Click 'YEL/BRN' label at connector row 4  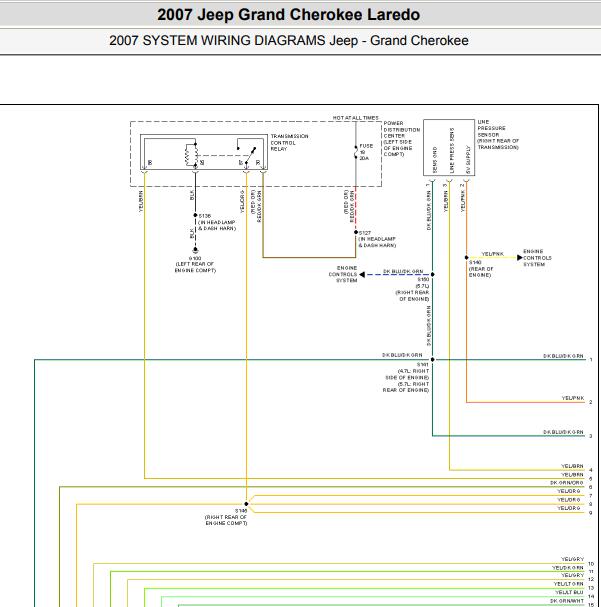pyautogui.click(x=572, y=466)
